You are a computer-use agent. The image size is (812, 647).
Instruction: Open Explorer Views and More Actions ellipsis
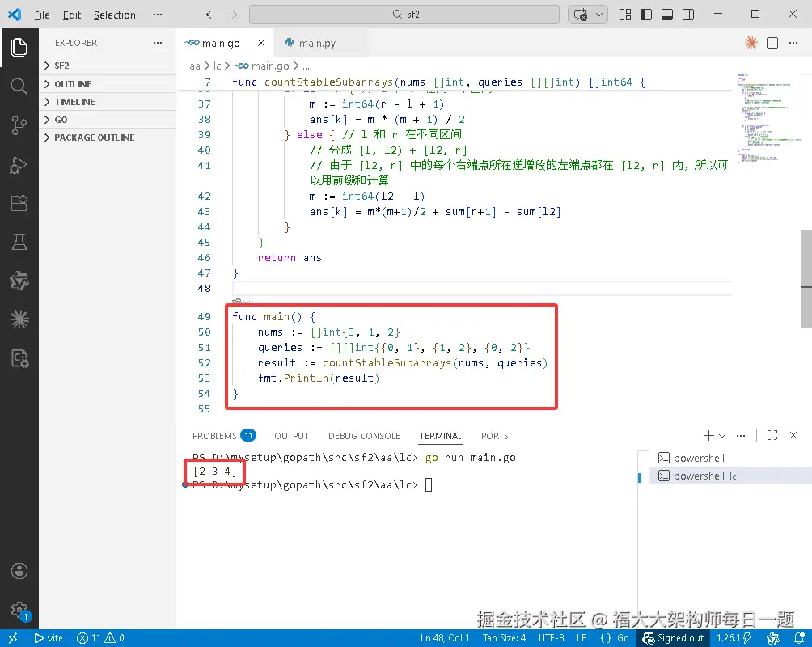tap(158, 43)
